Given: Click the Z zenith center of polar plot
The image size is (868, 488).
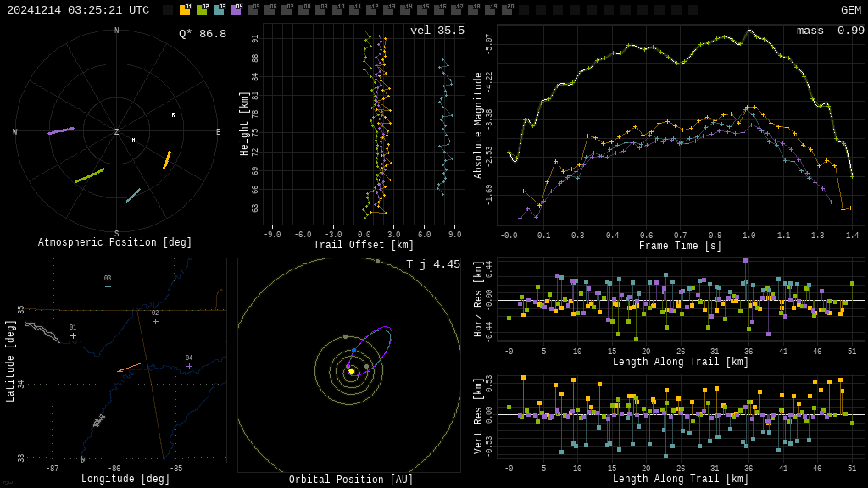Looking at the screenshot, I should (x=117, y=132).
